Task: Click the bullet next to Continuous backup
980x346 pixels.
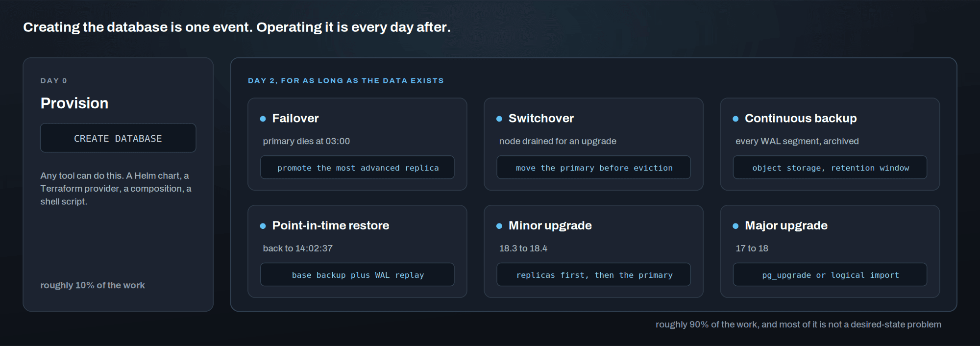Action: click(x=735, y=119)
